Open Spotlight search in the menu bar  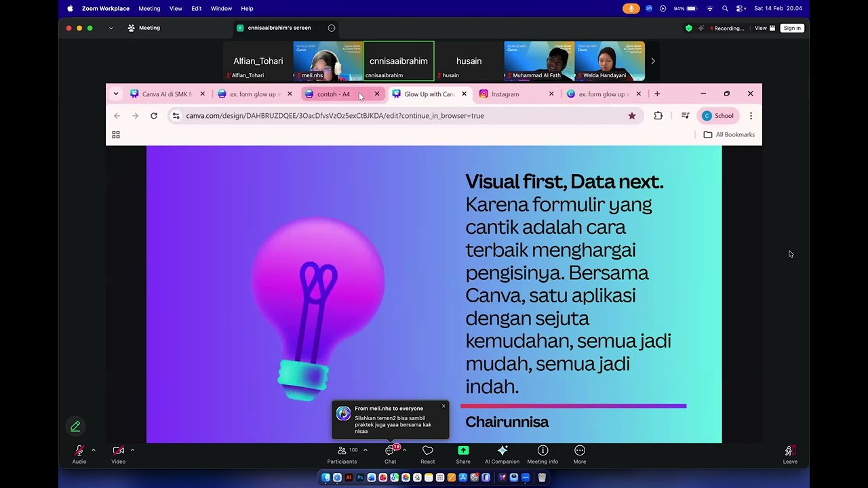[x=725, y=8]
